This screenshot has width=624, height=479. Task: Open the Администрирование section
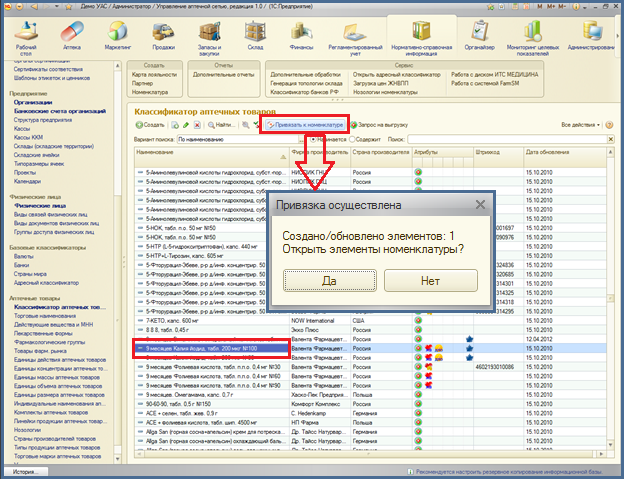coord(591,36)
